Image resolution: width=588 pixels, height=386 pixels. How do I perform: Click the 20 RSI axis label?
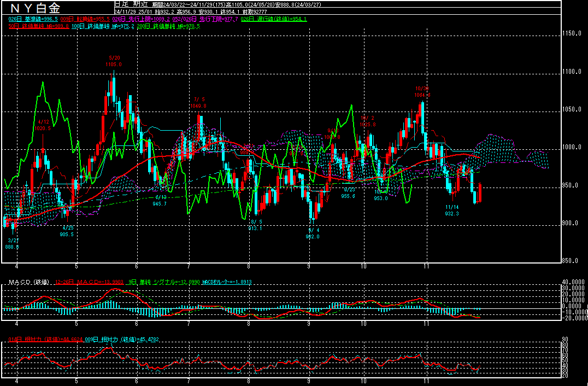pyautogui.click(x=565, y=376)
